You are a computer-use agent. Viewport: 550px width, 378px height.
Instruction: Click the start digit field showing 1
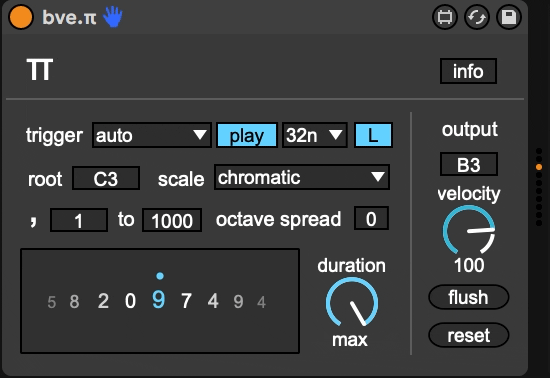click(x=79, y=220)
